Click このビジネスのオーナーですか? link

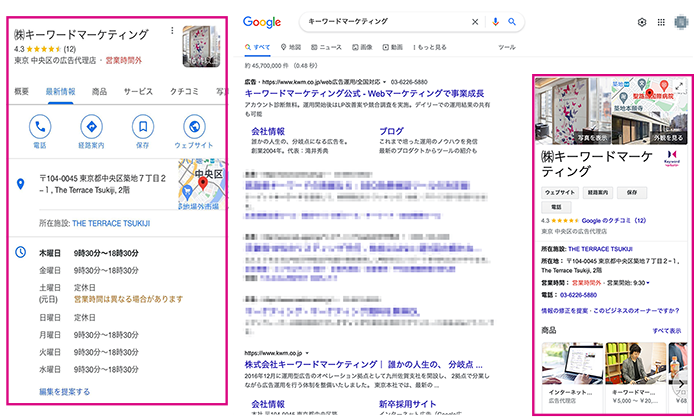[636, 311]
